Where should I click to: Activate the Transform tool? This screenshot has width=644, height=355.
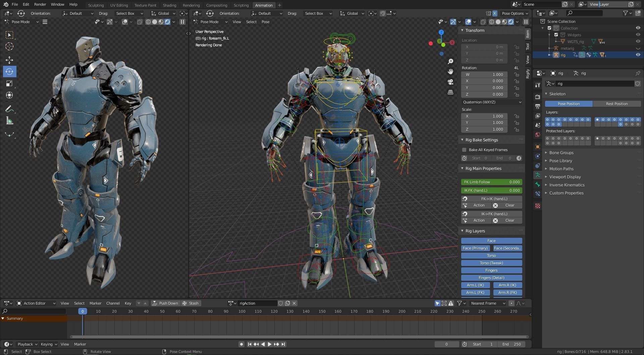coord(9,95)
